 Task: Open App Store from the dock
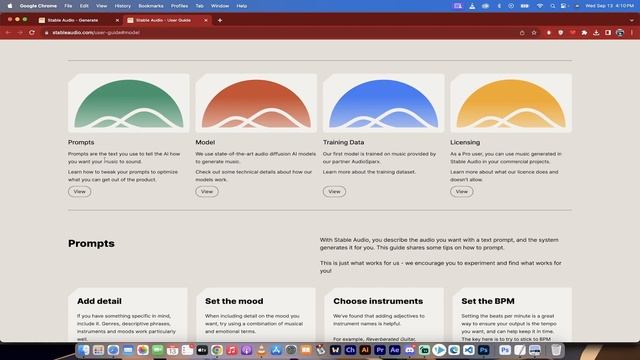click(x=276, y=350)
